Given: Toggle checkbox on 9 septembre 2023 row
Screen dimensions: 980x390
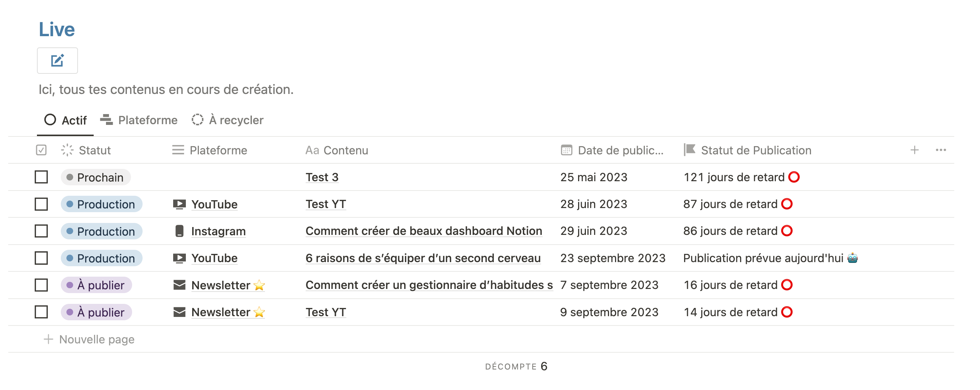Looking at the screenshot, I should click(x=41, y=312).
